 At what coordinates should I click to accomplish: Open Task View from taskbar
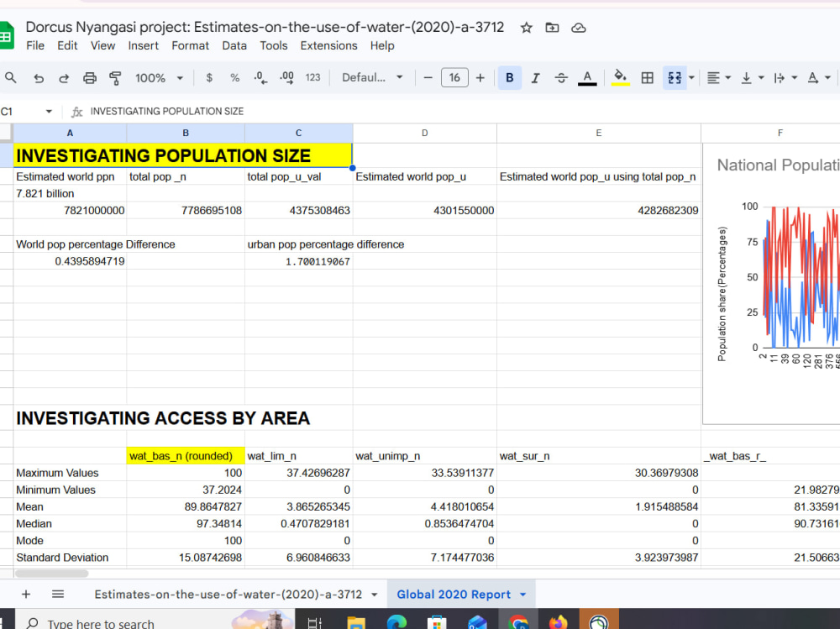(x=316, y=622)
